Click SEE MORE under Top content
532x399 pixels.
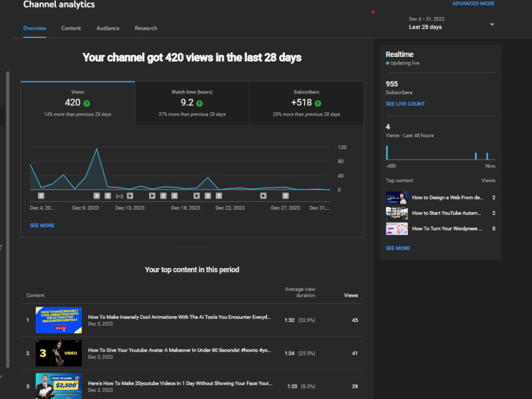(x=397, y=248)
